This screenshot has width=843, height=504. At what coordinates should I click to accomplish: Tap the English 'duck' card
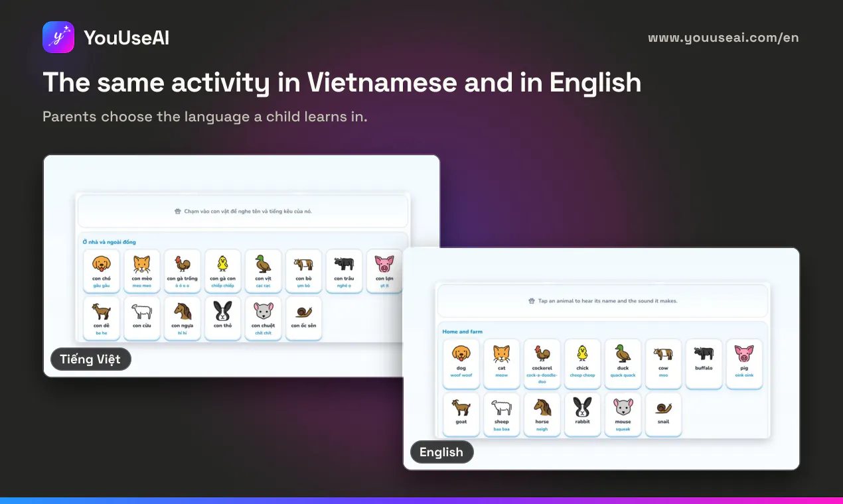tap(623, 363)
